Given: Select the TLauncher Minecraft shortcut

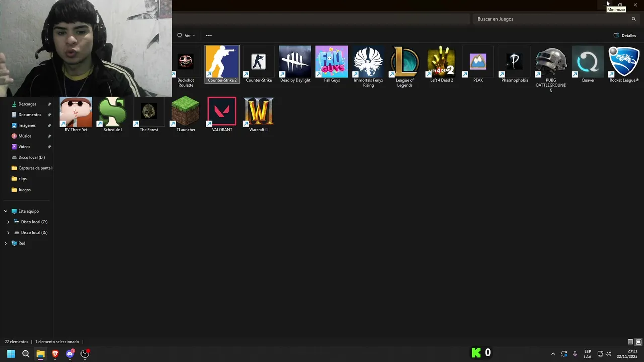Looking at the screenshot, I should coord(186,114).
